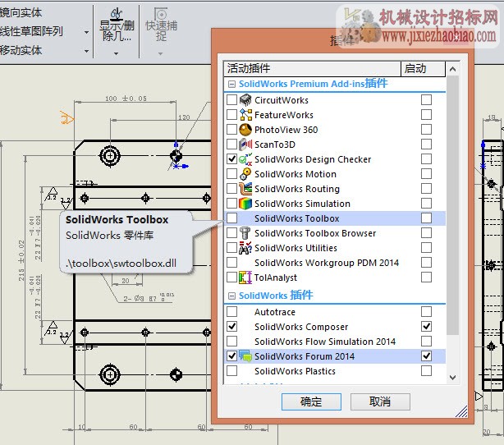The height and width of the screenshot is (445, 504).
Task: Click the TolAnalyst icon
Action: 245,278
